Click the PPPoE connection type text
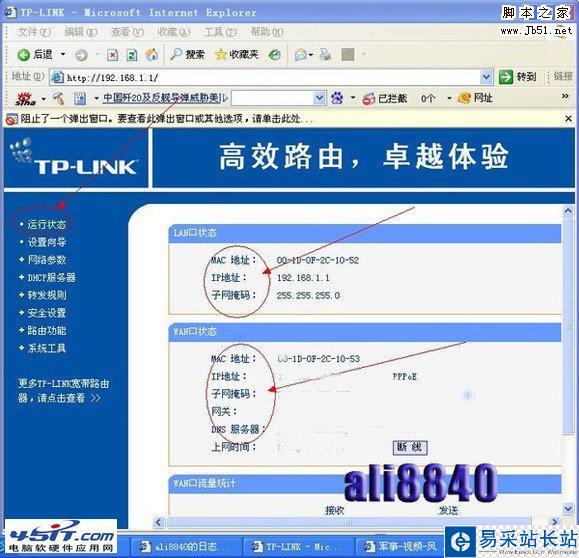This screenshot has height=558, width=579. (x=404, y=377)
